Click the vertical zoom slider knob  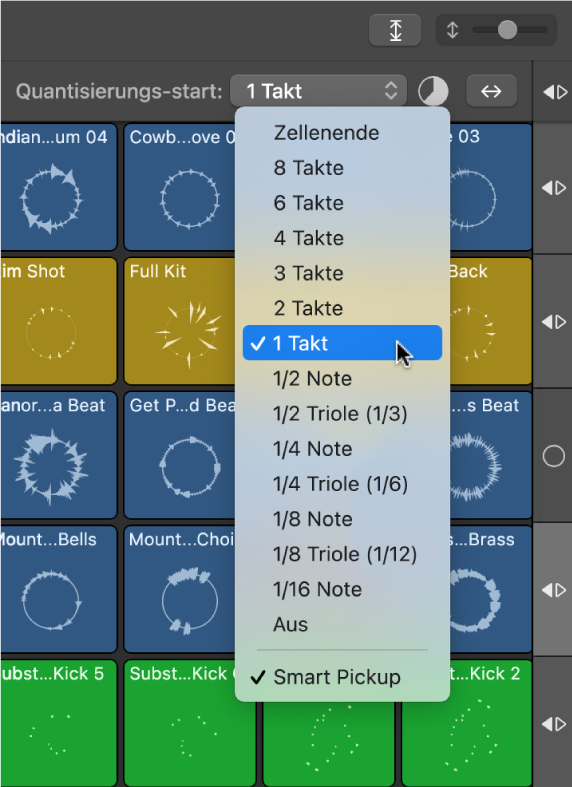click(x=507, y=30)
